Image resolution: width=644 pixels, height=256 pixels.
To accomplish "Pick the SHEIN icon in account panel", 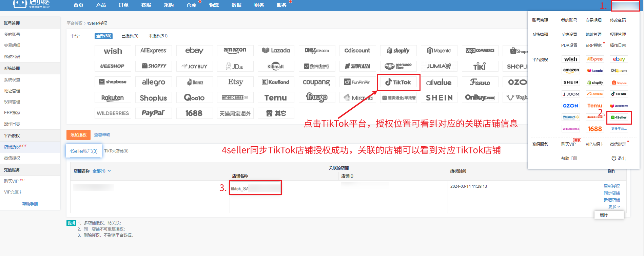I will click(571, 83).
